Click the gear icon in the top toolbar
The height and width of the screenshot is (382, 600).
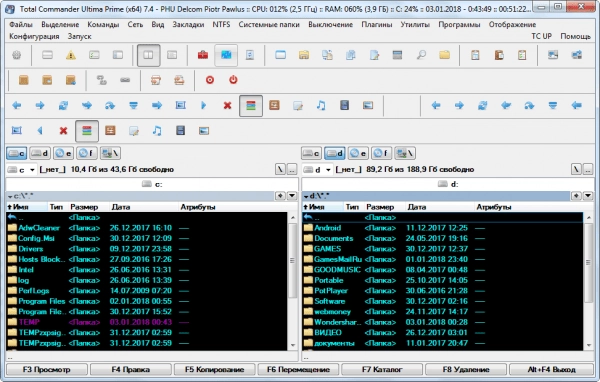pyautogui.click(x=16, y=55)
